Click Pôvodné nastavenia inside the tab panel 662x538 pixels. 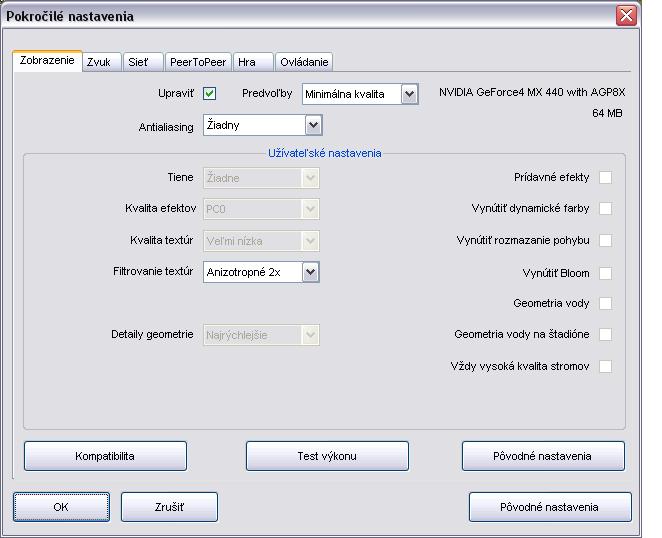pos(543,456)
